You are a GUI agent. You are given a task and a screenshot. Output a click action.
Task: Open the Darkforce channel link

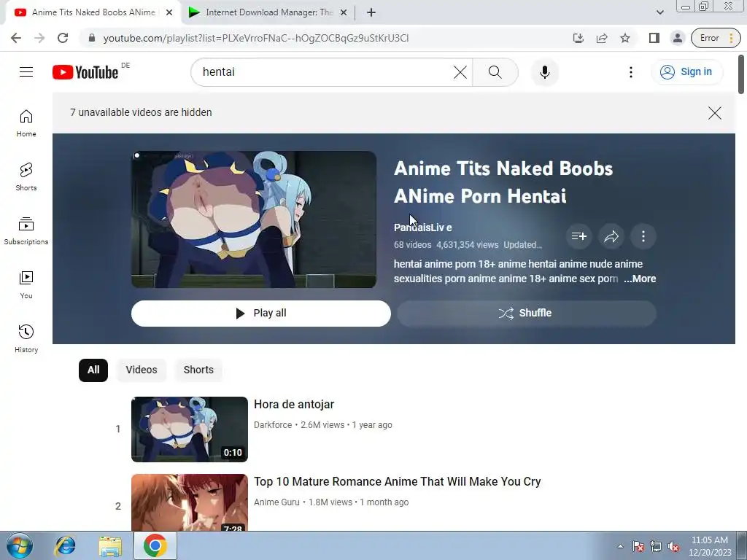[x=273, y=425]
